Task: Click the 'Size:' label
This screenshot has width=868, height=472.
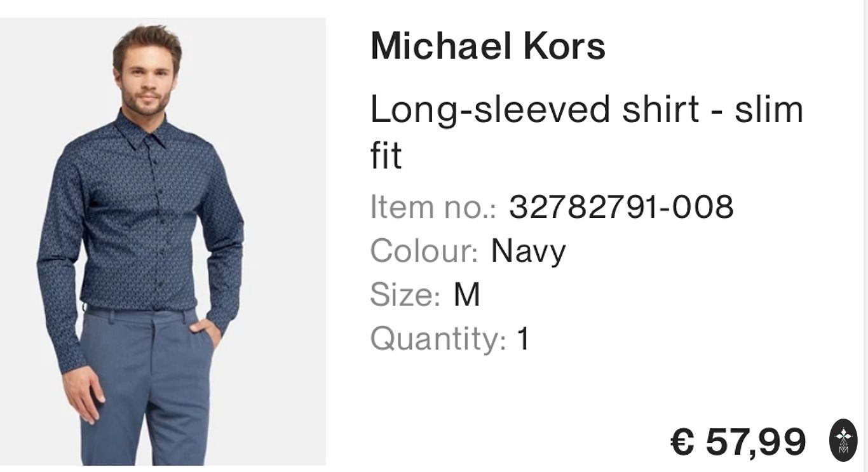Action: point(405,294)
